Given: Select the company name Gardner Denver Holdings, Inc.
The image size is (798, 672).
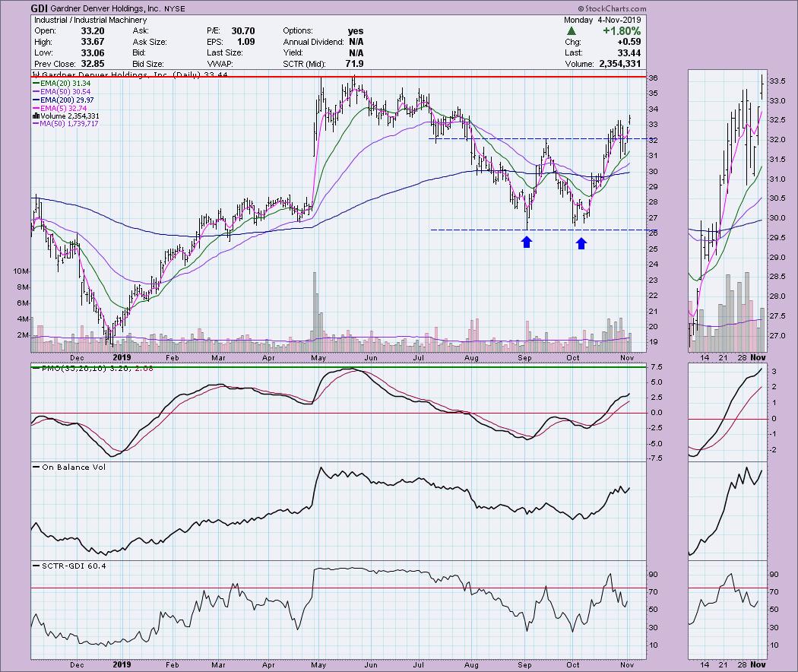Looking at the screenshot, I should [x=106, y=8].
